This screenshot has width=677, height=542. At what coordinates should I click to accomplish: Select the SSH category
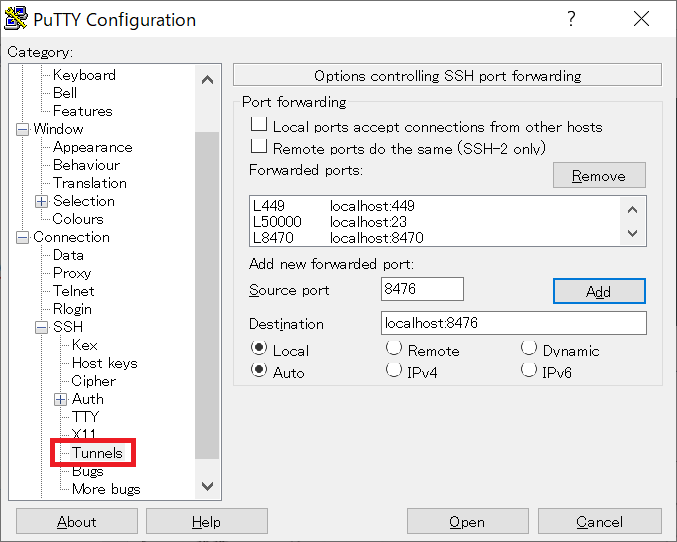[68, 327]
